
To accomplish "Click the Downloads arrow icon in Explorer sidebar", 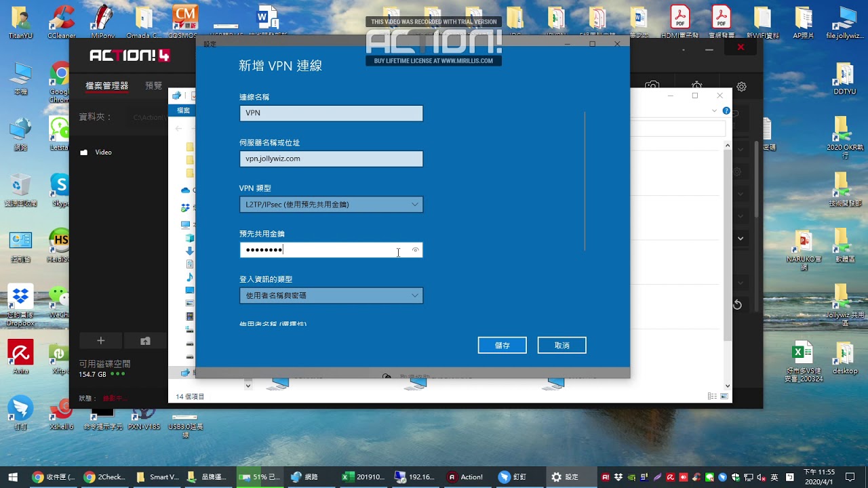I will pos(189,251).
